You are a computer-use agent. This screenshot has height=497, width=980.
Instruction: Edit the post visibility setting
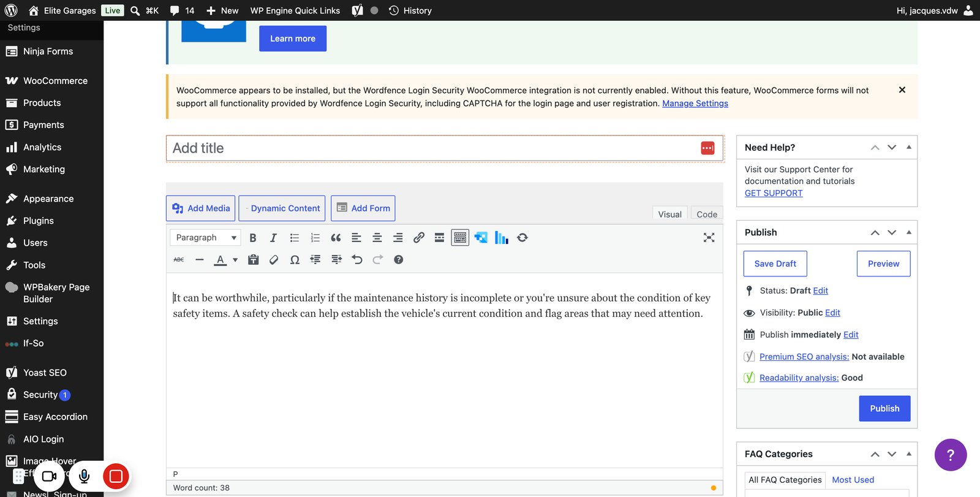832,313
